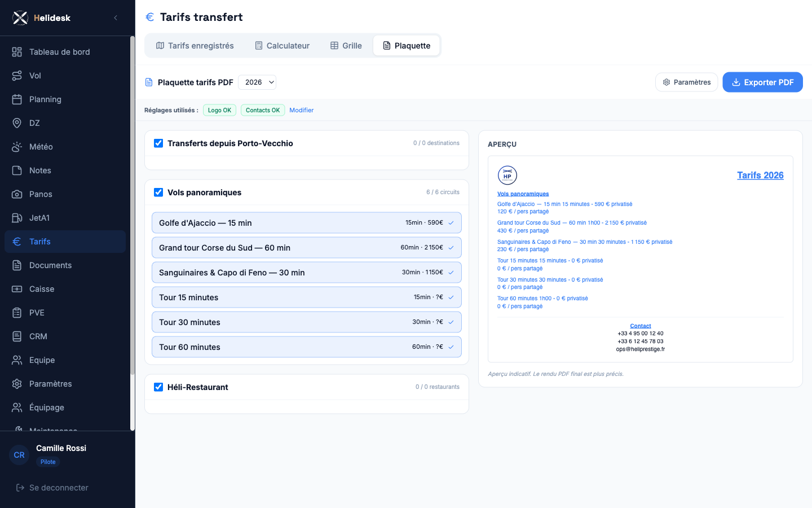Viewport: 812px width, 508px height.
Task: Click Exporter PDF button
Action: [x=762, y=82]
